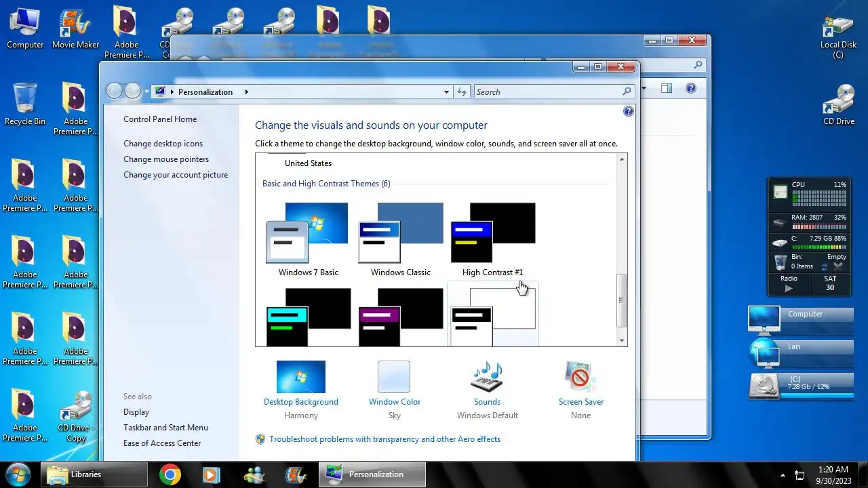The image size is (868, 488).
Task: Open the taskbar clock showing 1:20 AM
Action: pos(833,475)
